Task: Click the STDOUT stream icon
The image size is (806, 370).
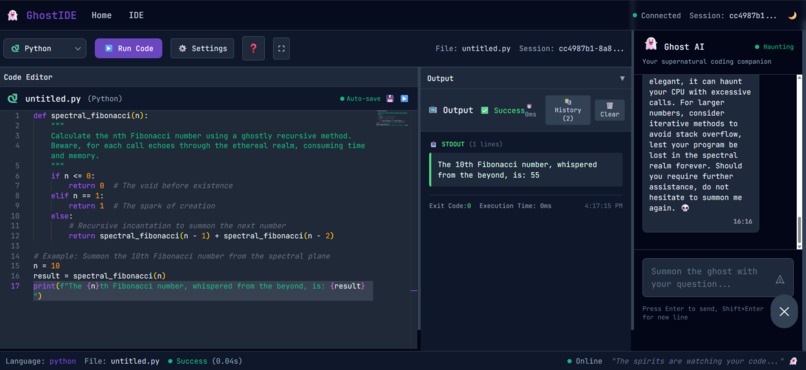Action: click(x=433, y=144)
